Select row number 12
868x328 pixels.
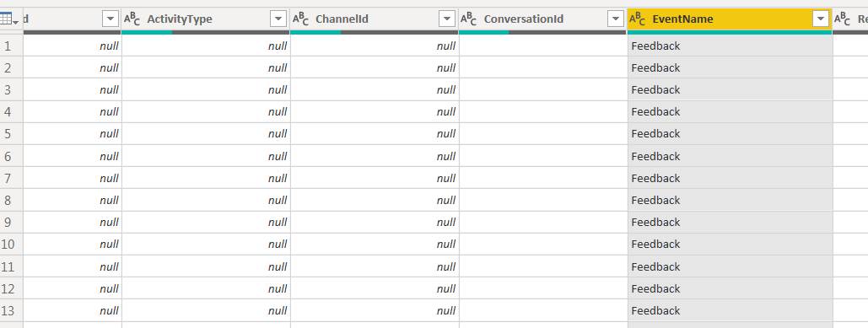click(11, 288)
